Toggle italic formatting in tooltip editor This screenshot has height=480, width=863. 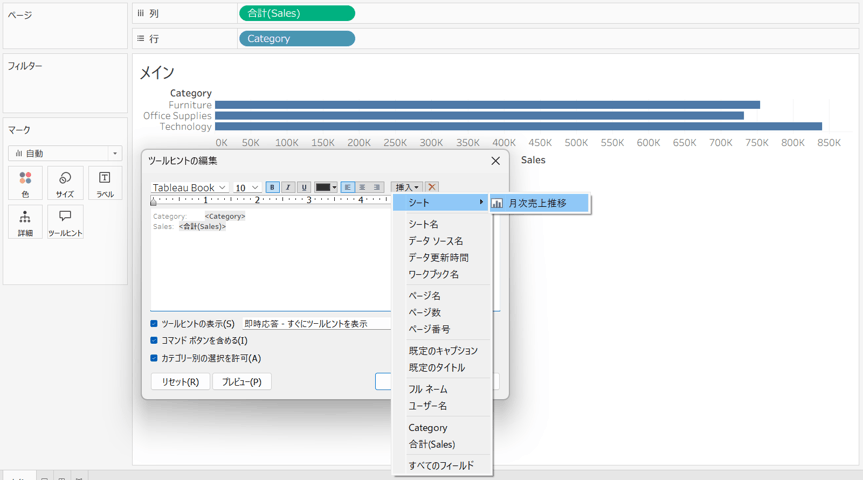pos(288,187)
